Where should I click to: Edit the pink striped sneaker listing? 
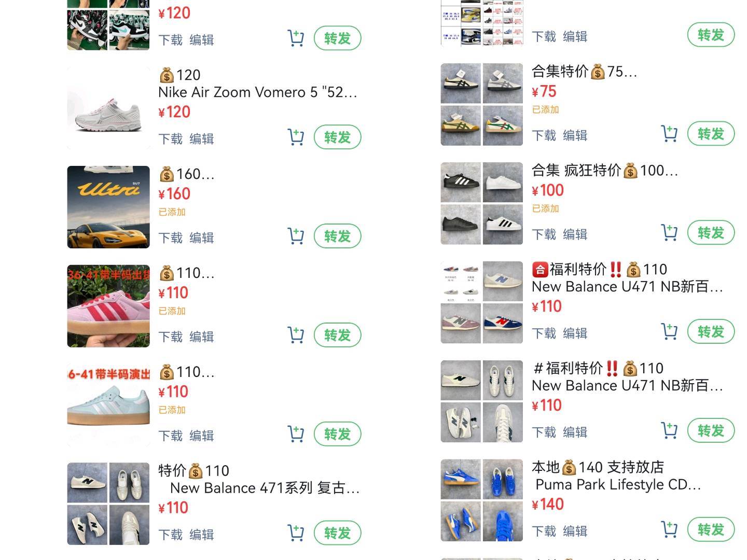point(202,337)
